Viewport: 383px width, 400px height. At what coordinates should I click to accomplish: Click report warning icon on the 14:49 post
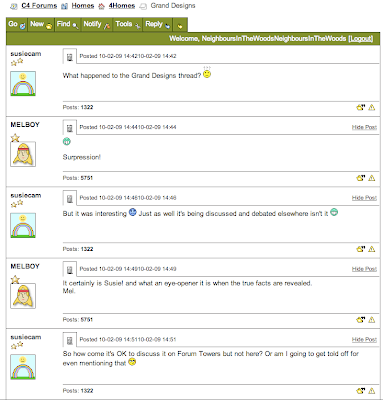[372, 320]
